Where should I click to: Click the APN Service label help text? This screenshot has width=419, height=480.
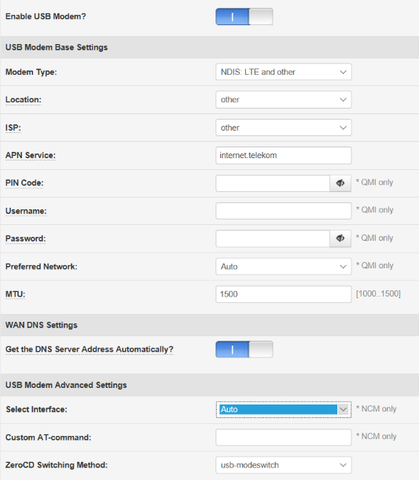click(30, 156)
